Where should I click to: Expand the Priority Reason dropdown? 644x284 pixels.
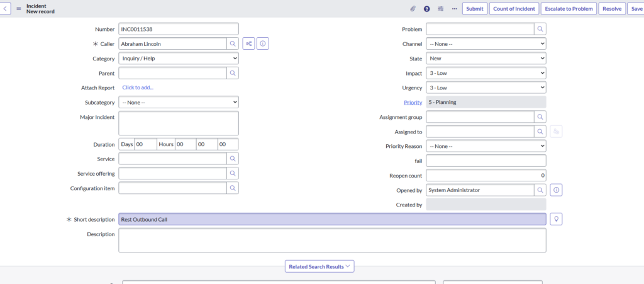tap(486, 146)
